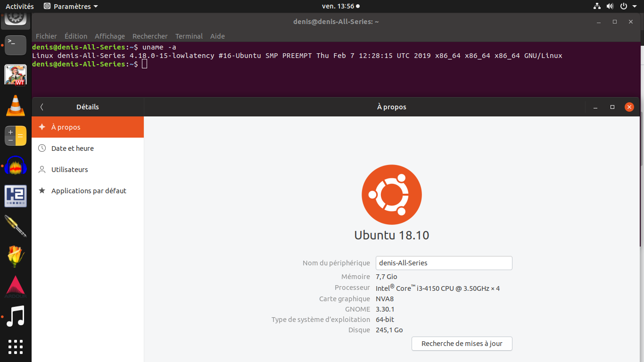Viewport: 644px width, 362px height.
Task: Open the power menu icon in top bar
Action: (x=623, y=7)
